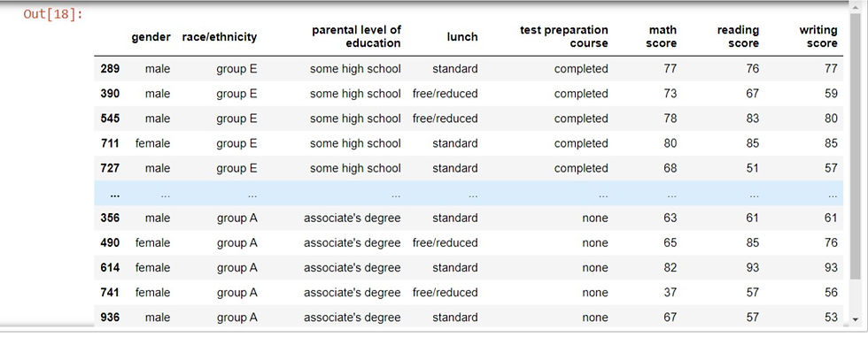Viewport: 868px width, 345px height.
Task: Click the truncated ellipsis row index
Action: click(114, 194)
